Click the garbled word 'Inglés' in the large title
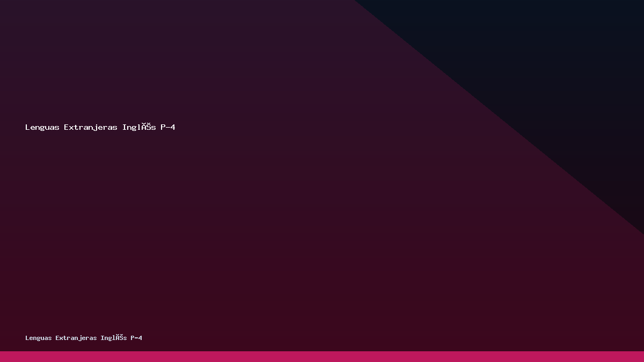Image resolution: width=644 pixels, height=362 pixels. [139, 127]
